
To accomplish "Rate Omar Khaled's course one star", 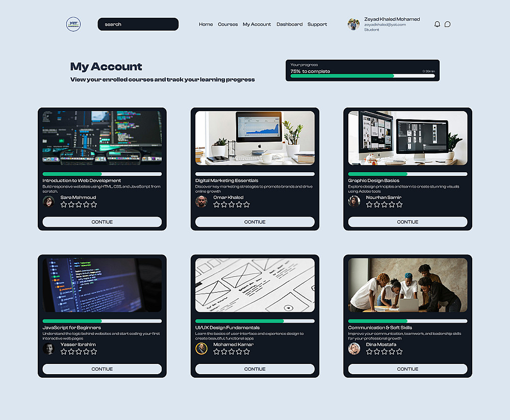I will (217, 204).
